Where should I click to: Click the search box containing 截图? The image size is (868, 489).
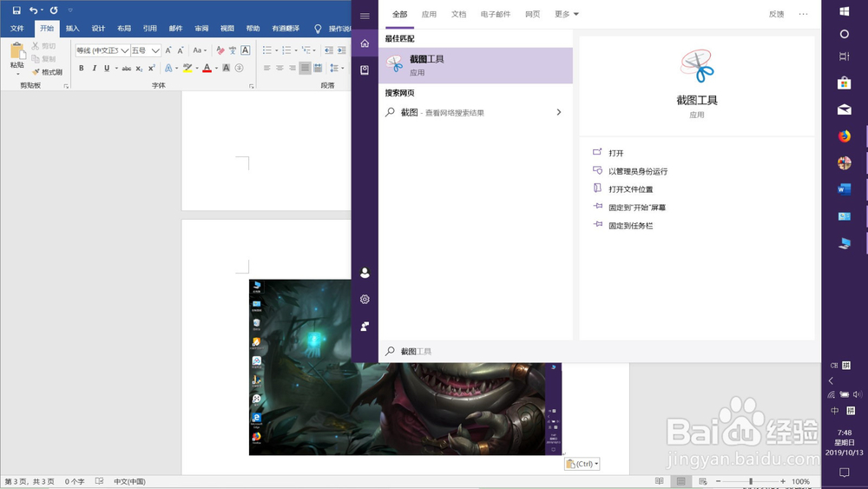click(600, 351)
